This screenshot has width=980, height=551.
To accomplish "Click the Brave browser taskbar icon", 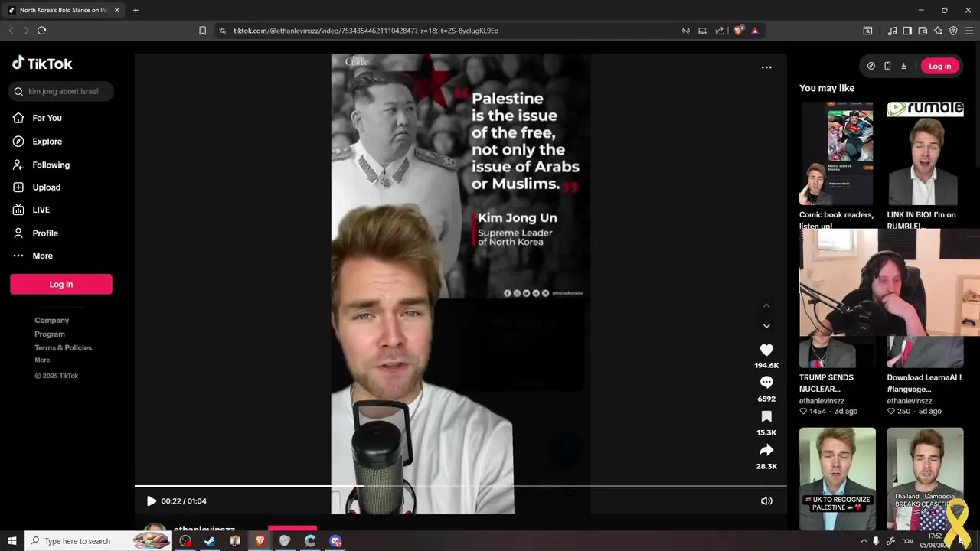I will [x=260, y=541].
